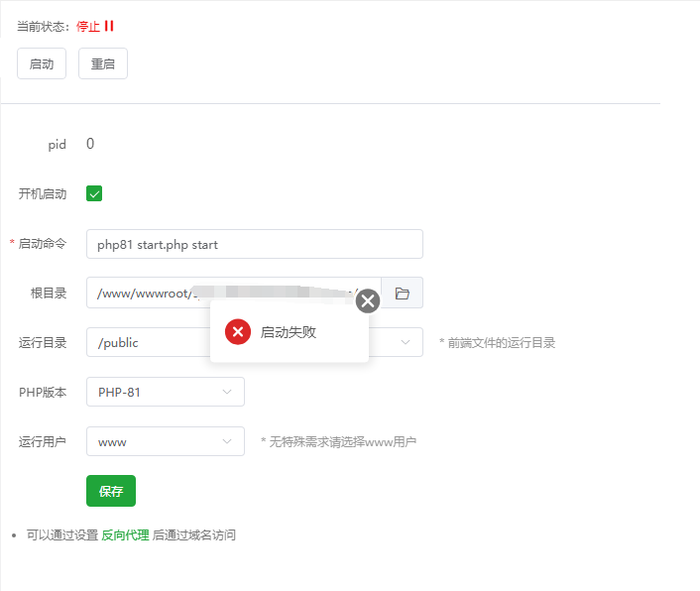700x591 pixels.
Task: Click the pid value 0
Action: 90,144
